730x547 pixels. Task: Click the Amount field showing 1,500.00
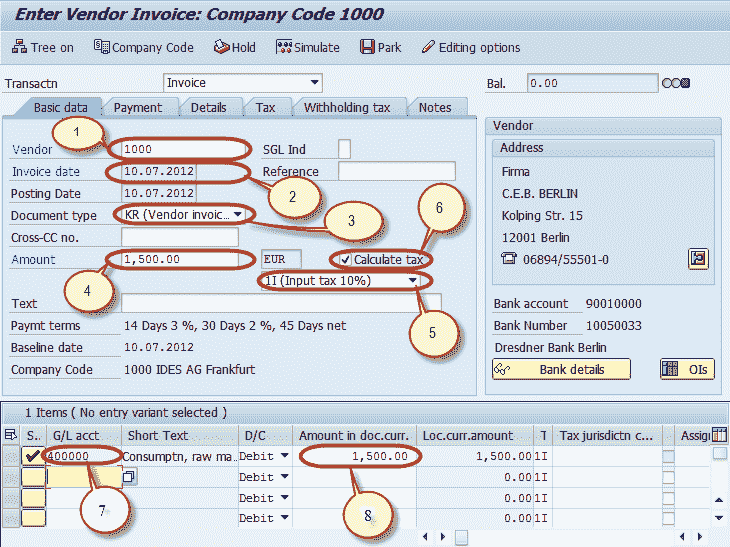181,259
